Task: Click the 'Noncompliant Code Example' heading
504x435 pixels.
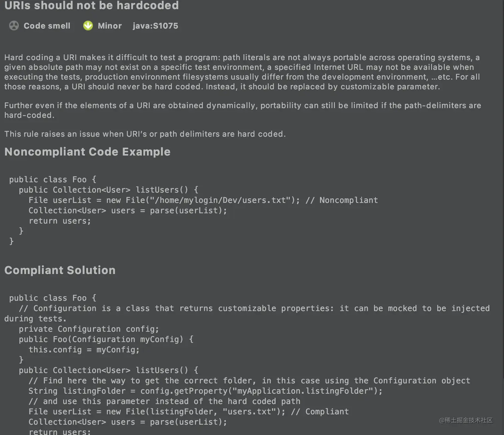Action: (x=87, y=152)
